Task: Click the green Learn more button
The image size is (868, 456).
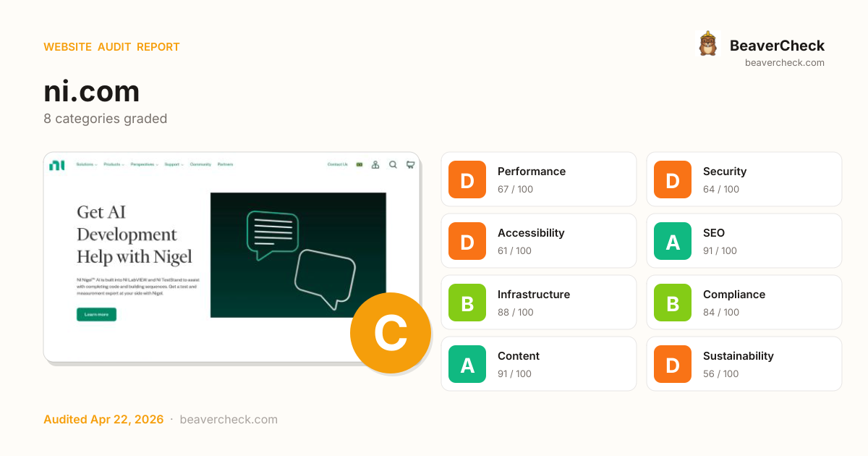Action: (96, 314)
